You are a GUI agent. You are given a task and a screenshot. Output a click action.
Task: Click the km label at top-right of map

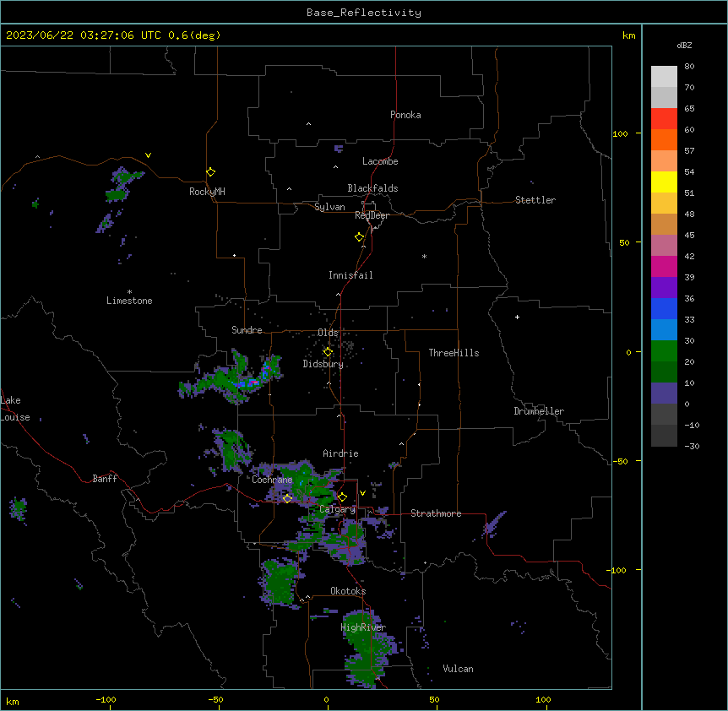point(628,35)
